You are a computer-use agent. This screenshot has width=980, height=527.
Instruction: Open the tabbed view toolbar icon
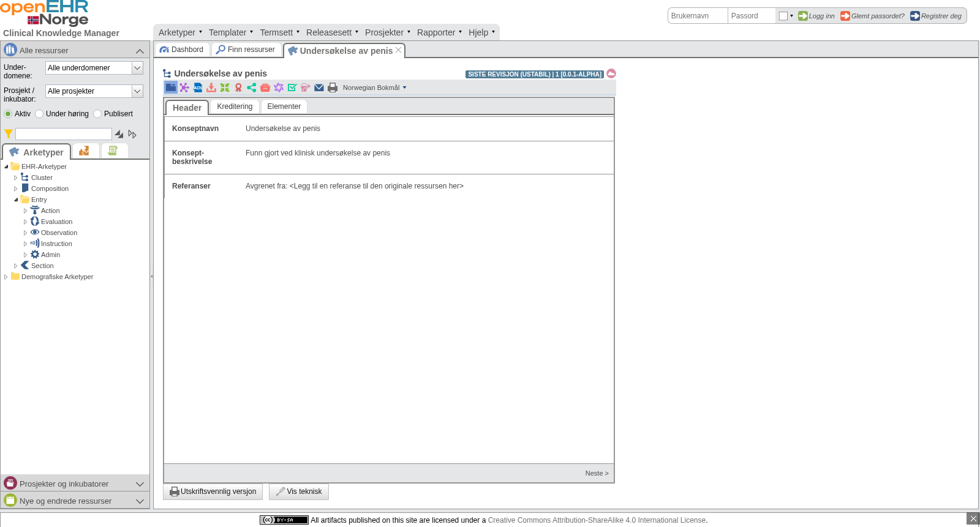(x=171, y=88)
